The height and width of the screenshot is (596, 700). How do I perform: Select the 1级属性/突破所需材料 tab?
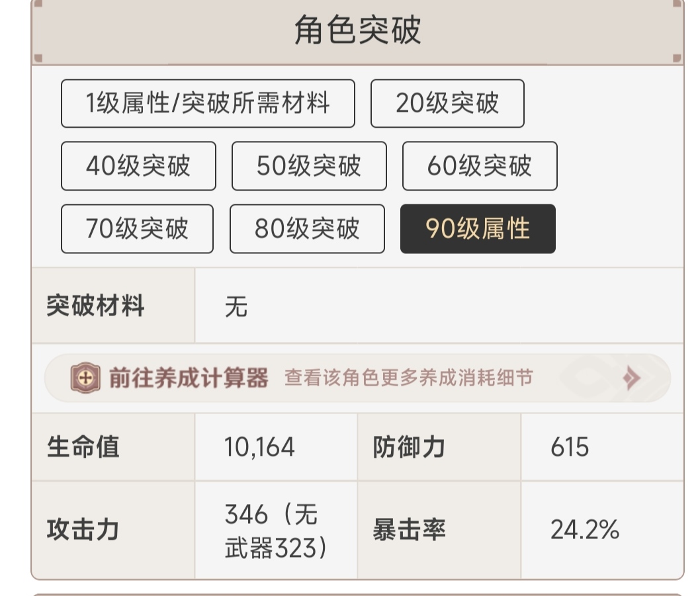click(x=208, y=103)
